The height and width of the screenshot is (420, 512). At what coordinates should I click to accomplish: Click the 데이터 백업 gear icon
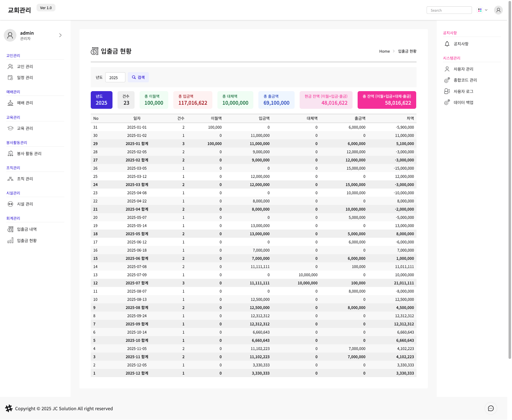[447, 102]
